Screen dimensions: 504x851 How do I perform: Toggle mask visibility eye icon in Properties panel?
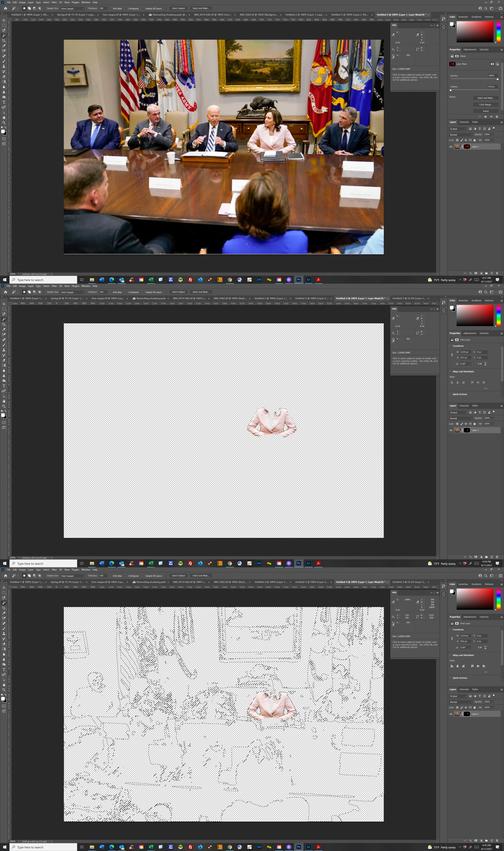(491, 116)
